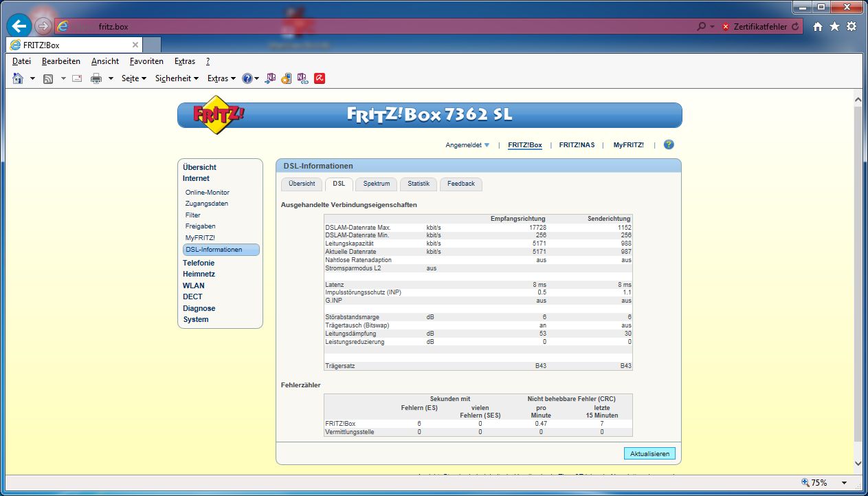Viewport: 868px width, 496px height.
Task: Click the printer icon in the command bar
Action: [x=96, y=78]
